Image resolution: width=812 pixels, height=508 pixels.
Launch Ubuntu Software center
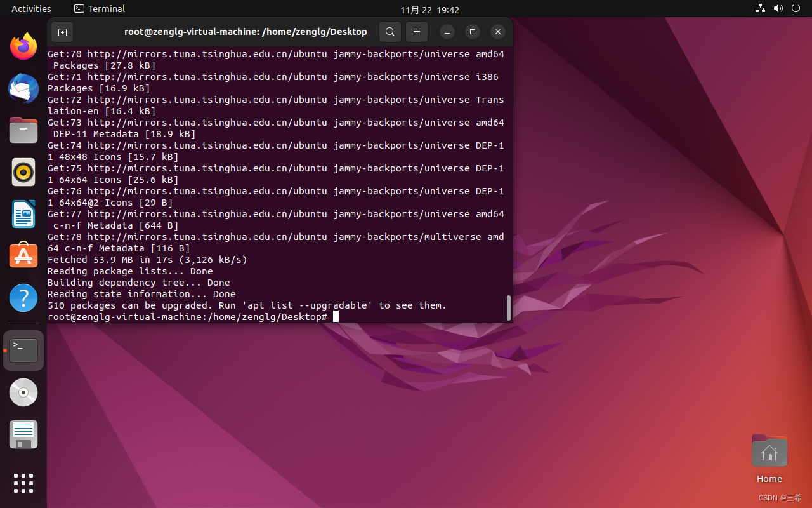point(23,255)
